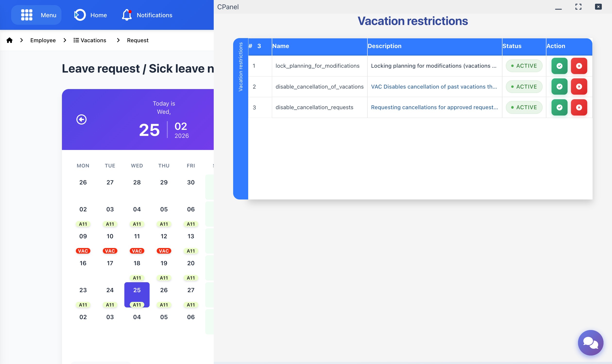Click the Home logo icon

pos(80,15)
